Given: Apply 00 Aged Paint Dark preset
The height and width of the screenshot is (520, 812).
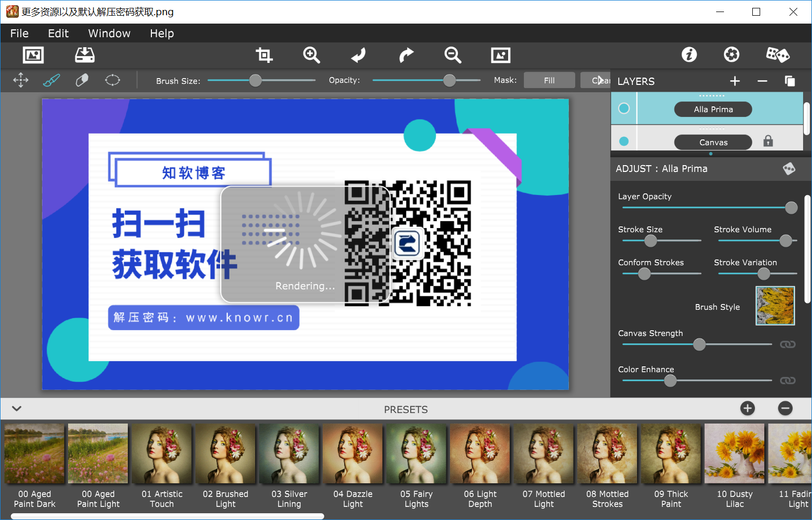Looking at the screenshot, I should tap(35, 453).
